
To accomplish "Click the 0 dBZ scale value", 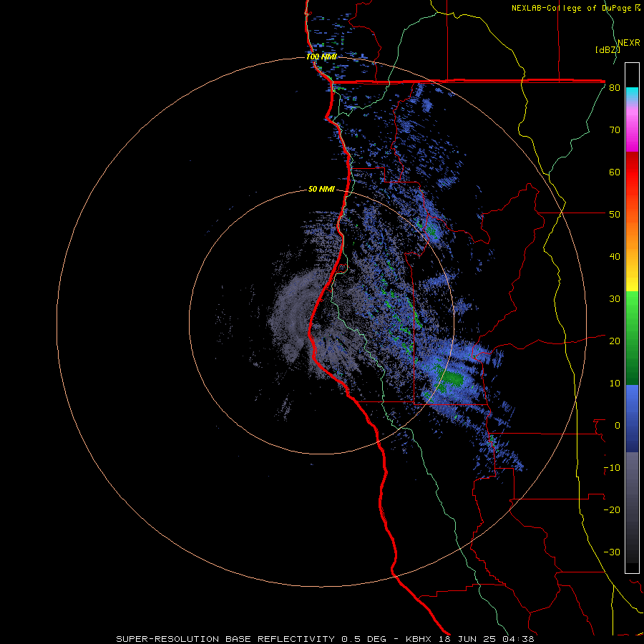I will pos(617,426).
